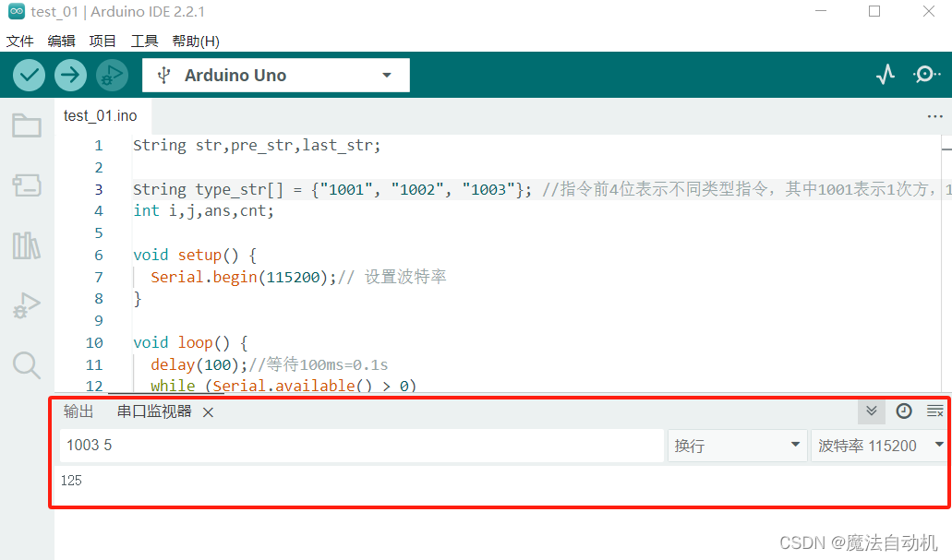
Task: Open the 换行 line ending dropdown
Action: 737,446
